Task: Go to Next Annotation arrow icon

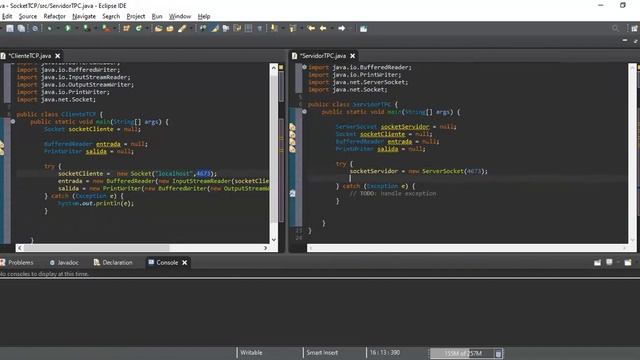Action: (x=274, y=28)
